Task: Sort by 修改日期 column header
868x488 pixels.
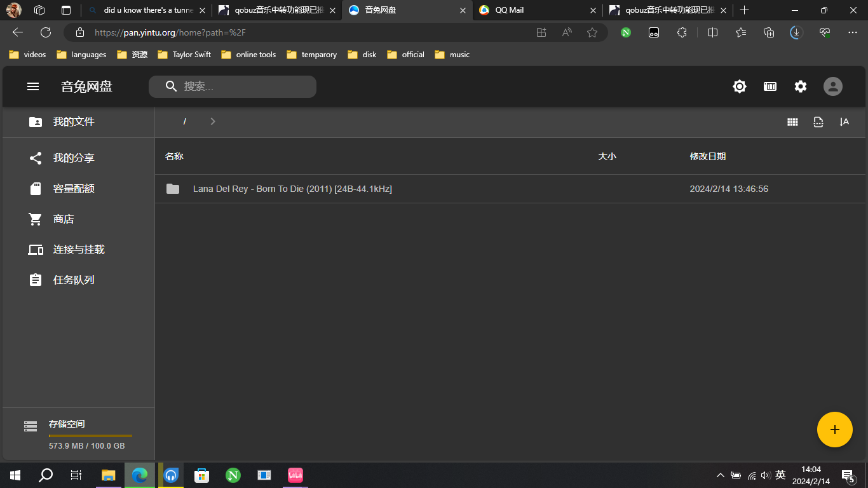Action: (708, 156)
